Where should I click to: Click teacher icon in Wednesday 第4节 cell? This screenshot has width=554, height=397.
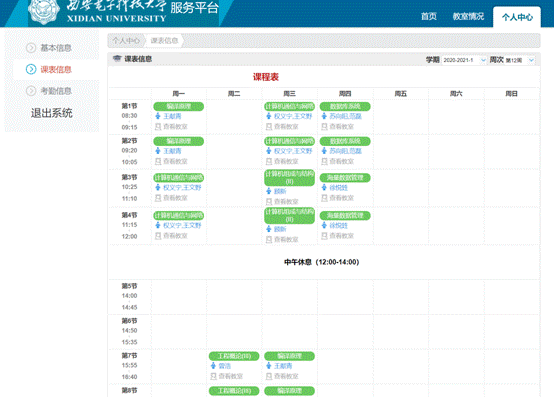coord(269,229)
